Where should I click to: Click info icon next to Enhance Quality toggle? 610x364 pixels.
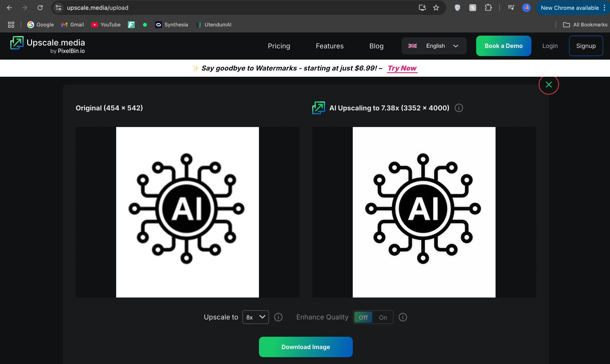click(402, 317)
